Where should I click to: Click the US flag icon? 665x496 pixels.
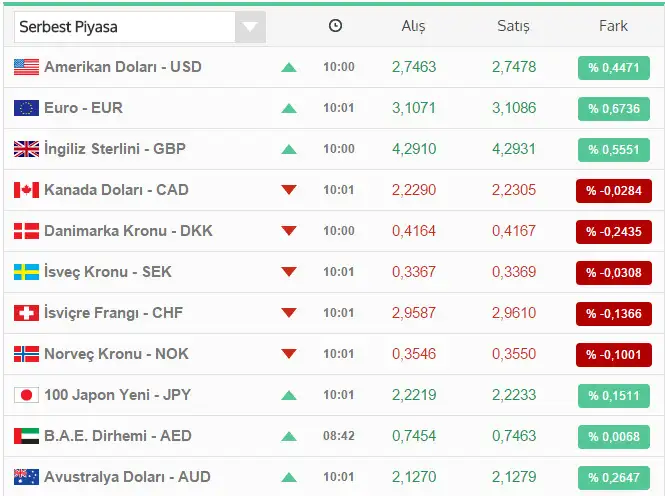[x=26, y=67]
